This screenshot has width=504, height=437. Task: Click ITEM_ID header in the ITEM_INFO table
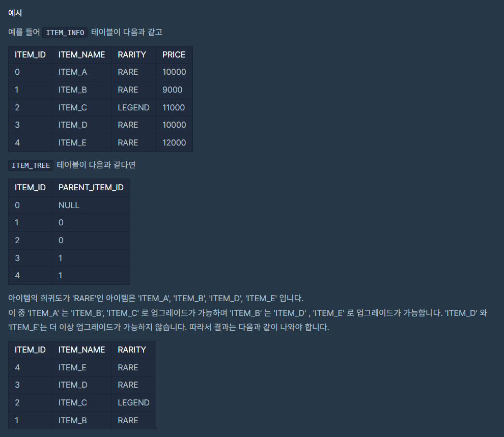(30, 54)
